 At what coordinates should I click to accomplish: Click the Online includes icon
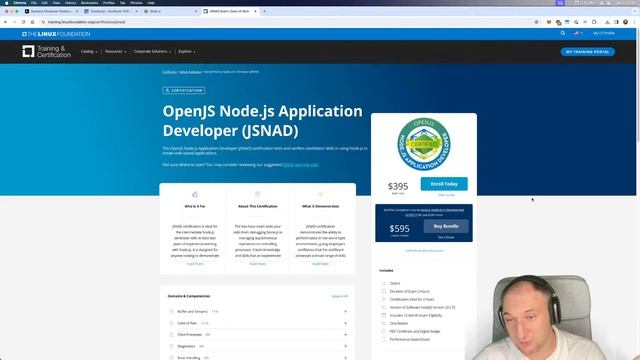point(383,283)
